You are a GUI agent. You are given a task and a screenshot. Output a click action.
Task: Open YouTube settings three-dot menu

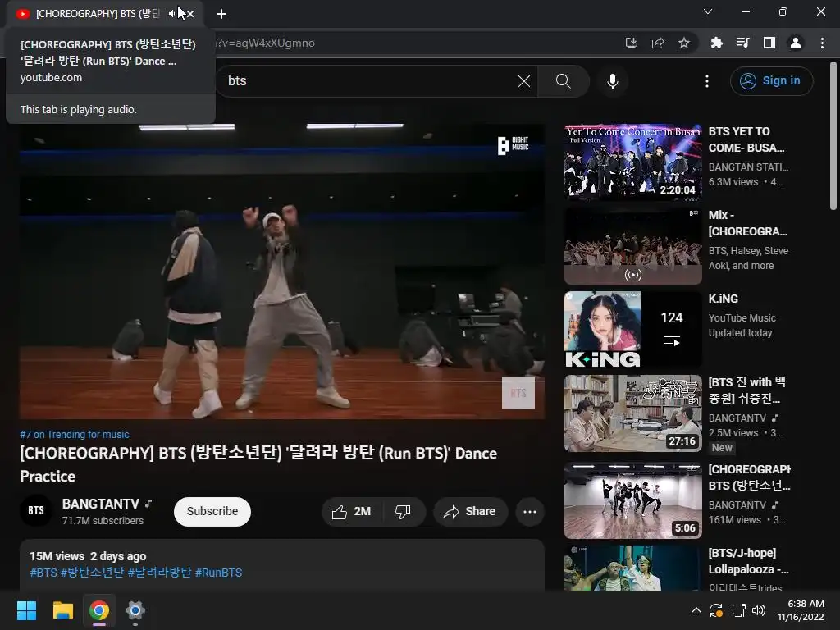[707, 81]
